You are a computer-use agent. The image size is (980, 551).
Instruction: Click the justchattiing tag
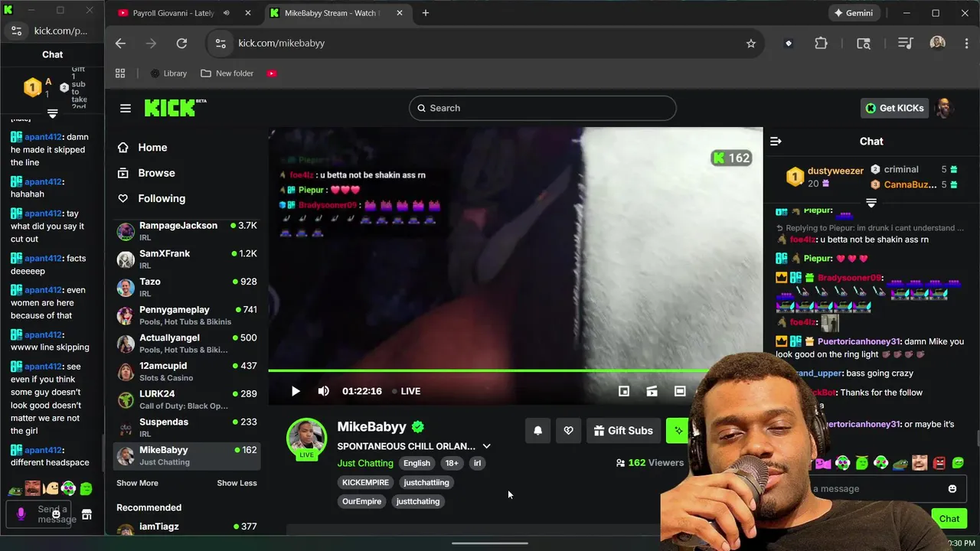click(x=426, y=482)
